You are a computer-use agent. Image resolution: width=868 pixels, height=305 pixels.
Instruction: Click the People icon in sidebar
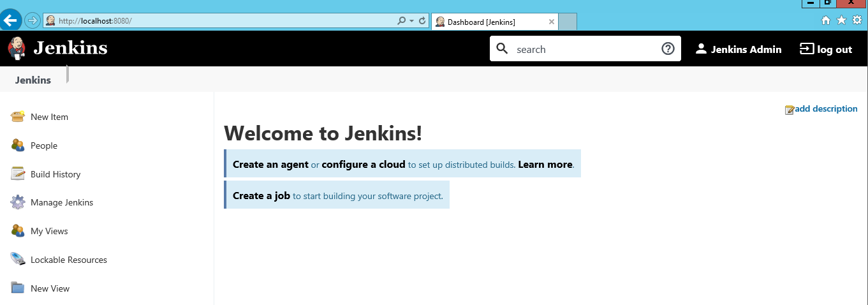pos(18,145)
